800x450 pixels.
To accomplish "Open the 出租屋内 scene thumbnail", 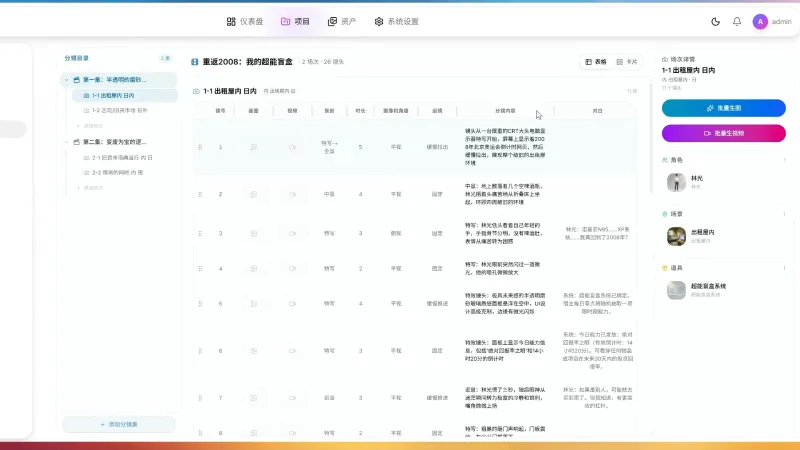I will pos(677,236).
